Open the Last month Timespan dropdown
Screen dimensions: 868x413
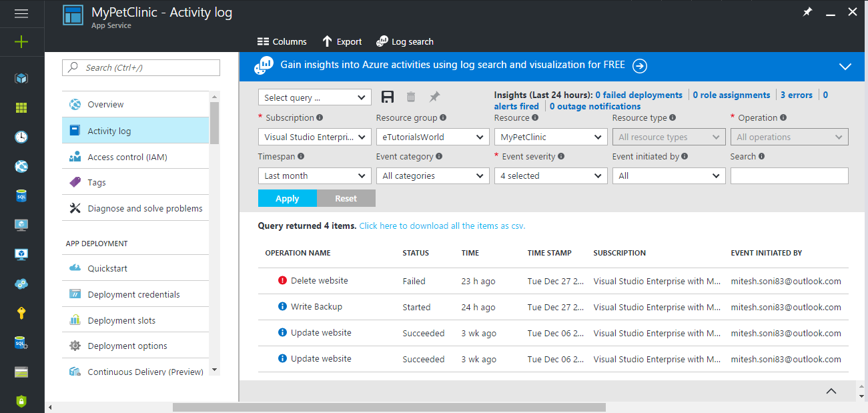(315, 175)
